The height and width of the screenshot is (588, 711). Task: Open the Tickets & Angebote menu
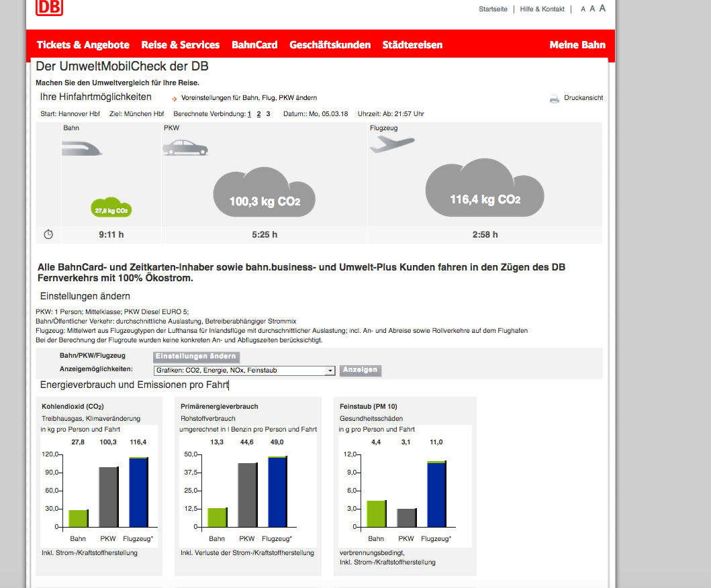(83, 45)
